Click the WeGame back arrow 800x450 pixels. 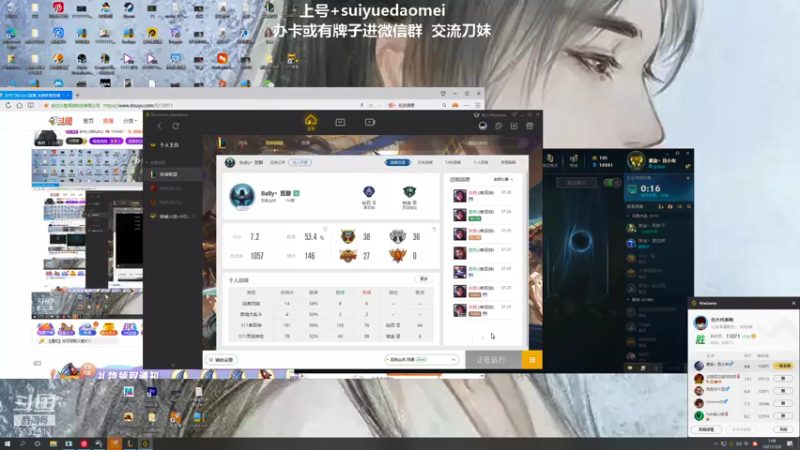coord(159,126)
